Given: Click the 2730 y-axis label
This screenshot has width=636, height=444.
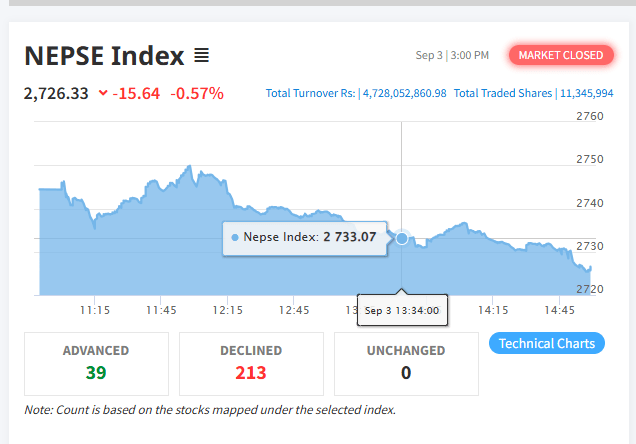Looking at the screenshot, I should pyautogui.click(x=590, y=246).
